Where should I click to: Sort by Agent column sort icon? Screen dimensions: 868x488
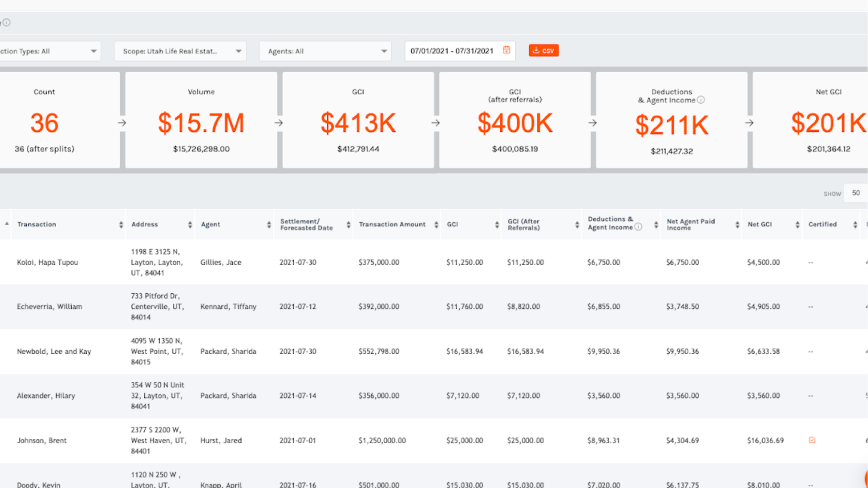point(269,225)
